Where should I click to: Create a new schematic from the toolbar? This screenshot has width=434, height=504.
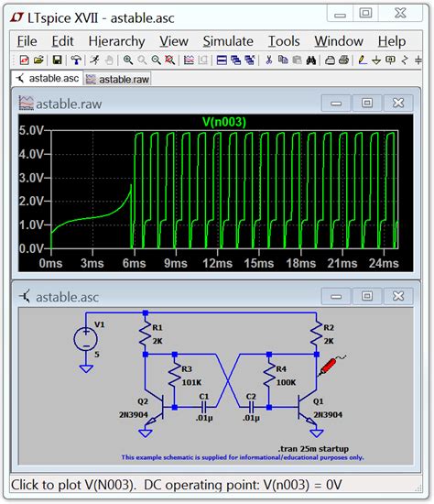pos(25,60)
